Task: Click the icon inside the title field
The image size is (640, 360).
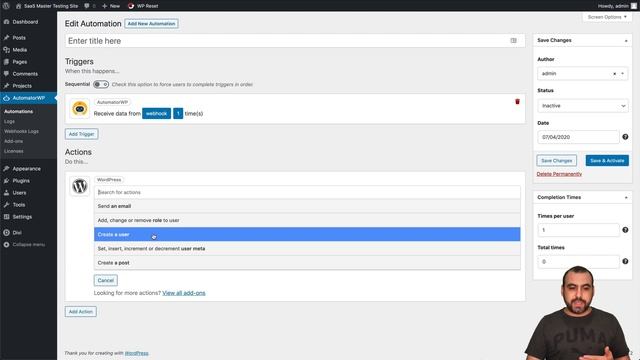Action: point(513,41)
